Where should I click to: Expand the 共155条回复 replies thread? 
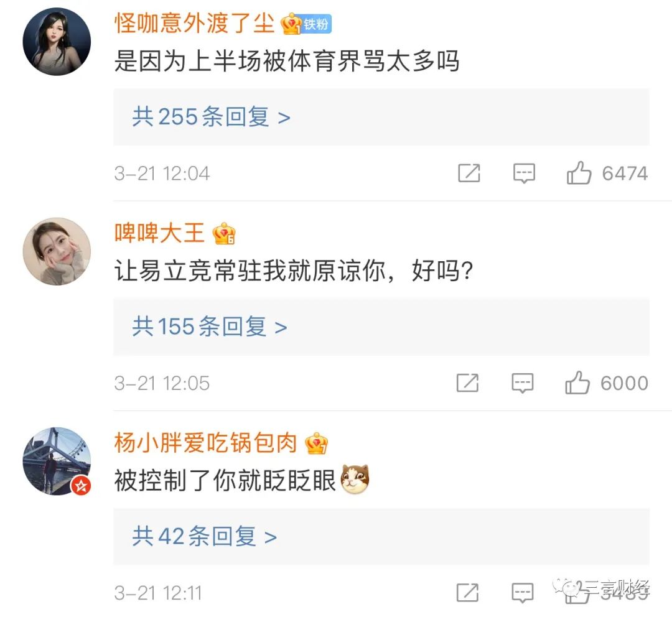tap(381, 327)
